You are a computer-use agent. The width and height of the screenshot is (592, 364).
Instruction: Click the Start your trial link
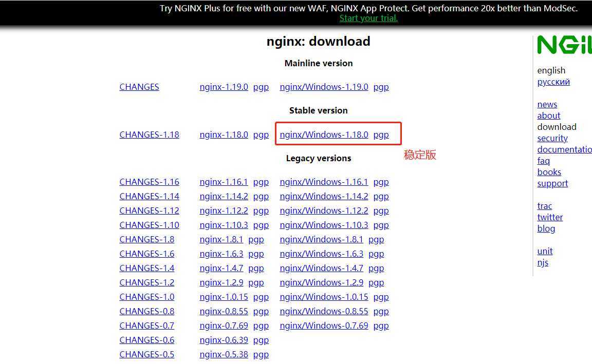point(368,18)
